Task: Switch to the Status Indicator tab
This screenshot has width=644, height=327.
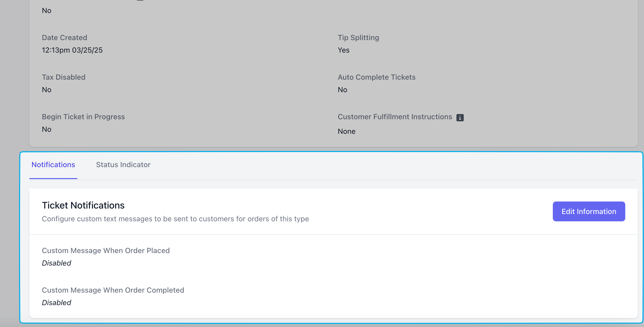Action: [123, 165]
